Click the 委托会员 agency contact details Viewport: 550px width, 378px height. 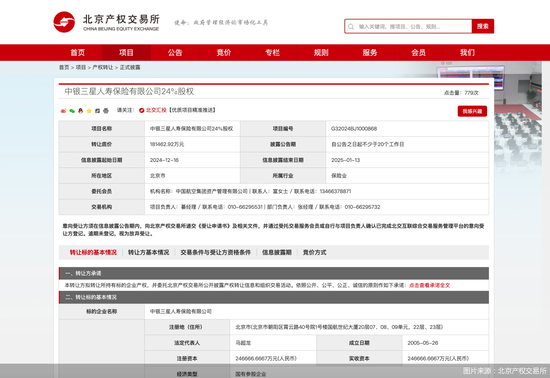coord(250,191)
